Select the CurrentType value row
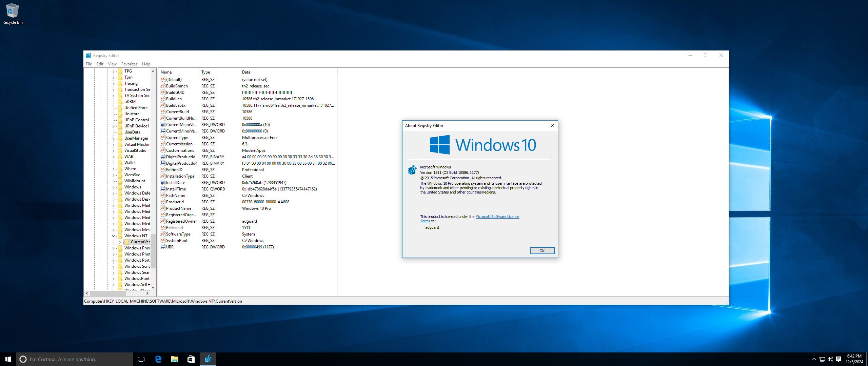 pyautogui.click(x=248, y=137)
